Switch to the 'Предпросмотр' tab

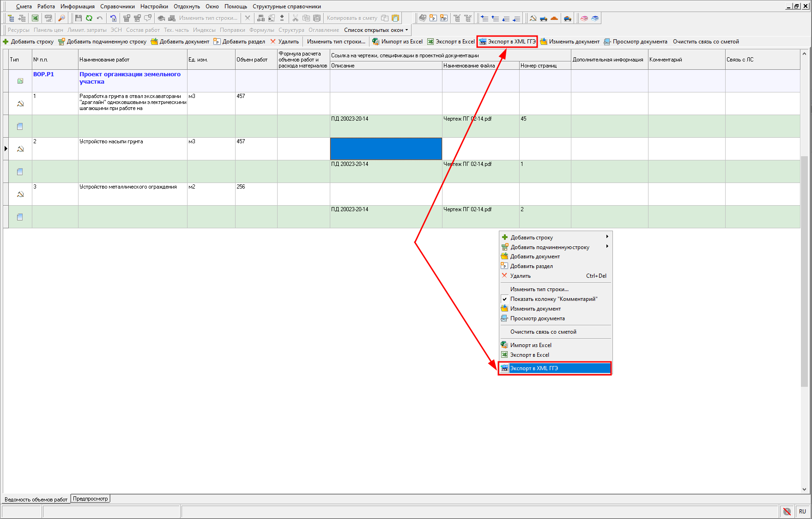pyautogui.click(x=91, y=499)
